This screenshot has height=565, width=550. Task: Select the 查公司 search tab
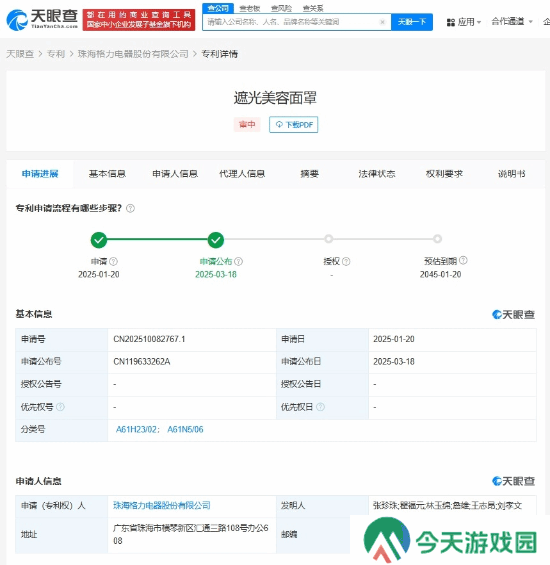click(218, 8)
